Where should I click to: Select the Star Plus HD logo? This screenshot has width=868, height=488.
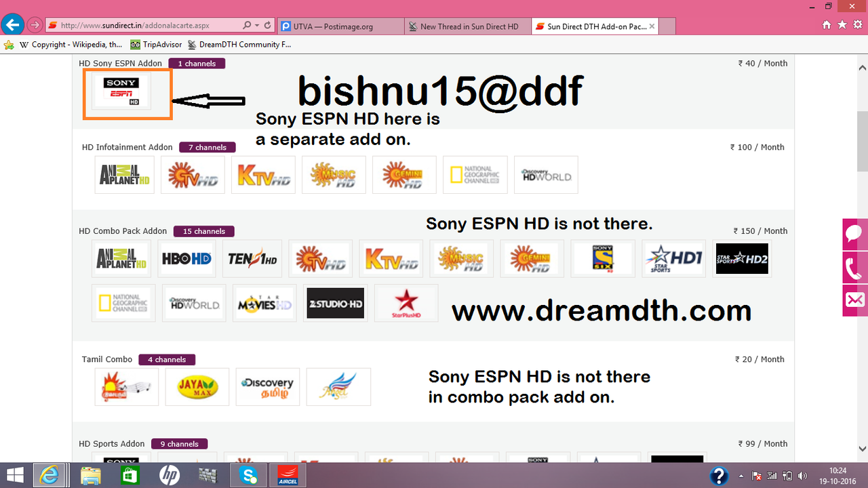[x=406, y=303]
